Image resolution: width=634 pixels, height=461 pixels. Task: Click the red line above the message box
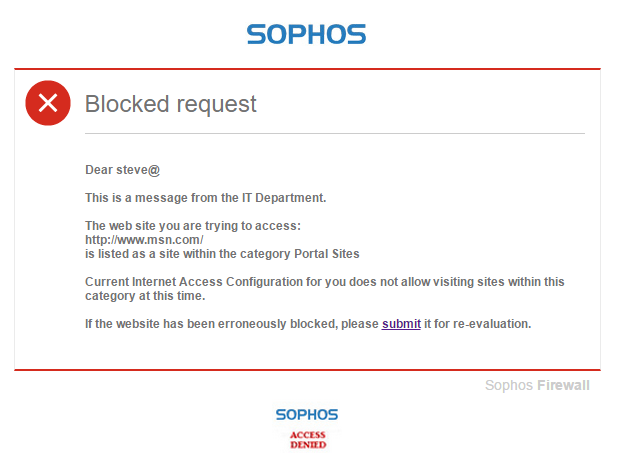click(x=307, y=69)
